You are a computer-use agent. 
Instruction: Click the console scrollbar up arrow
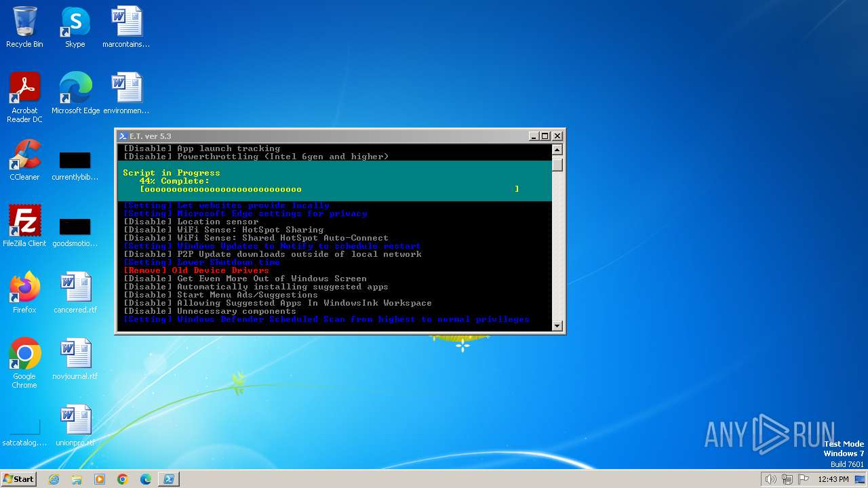(557, 149)
